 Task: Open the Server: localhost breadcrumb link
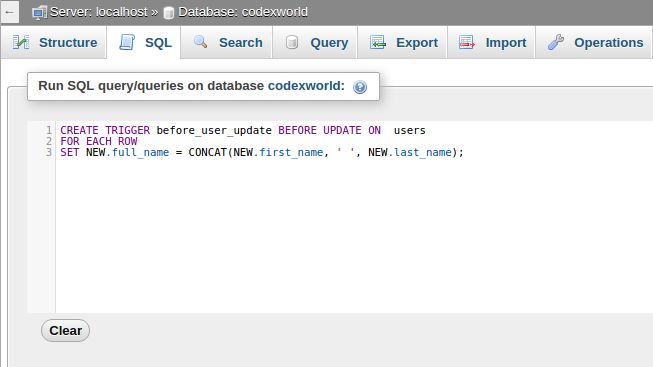click(x=99, y=12)
